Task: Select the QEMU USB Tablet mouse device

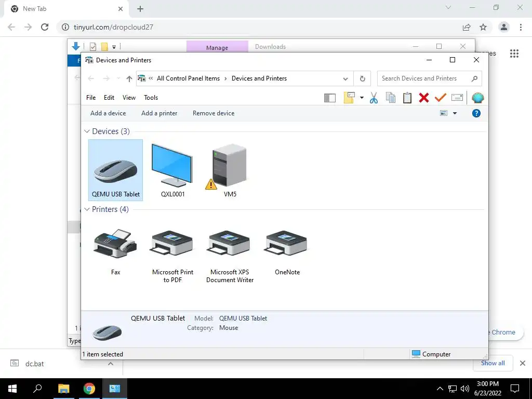Action: point(116,170)
